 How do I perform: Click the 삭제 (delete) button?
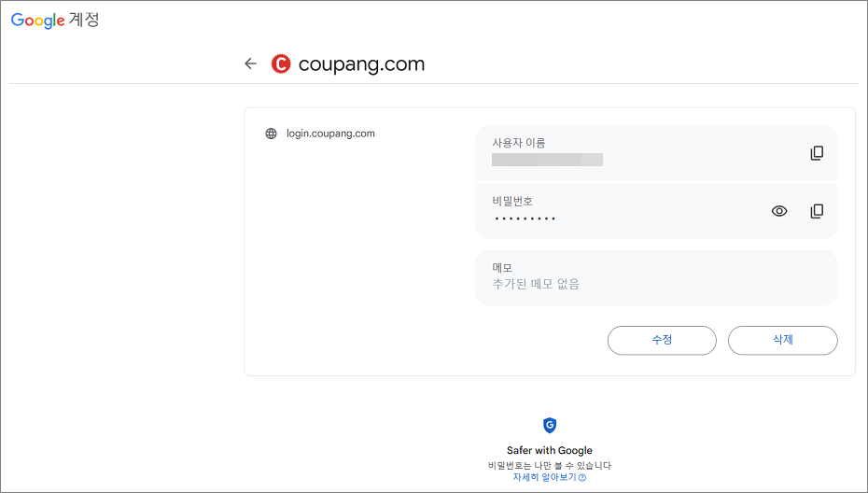(x=783, y=340)
